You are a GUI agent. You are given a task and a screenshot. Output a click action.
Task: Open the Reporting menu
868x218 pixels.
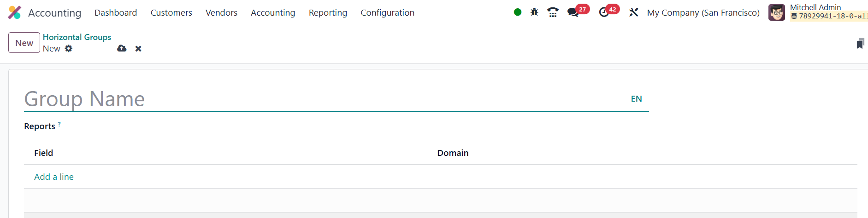pyautogui.click(x=328, y=13)
